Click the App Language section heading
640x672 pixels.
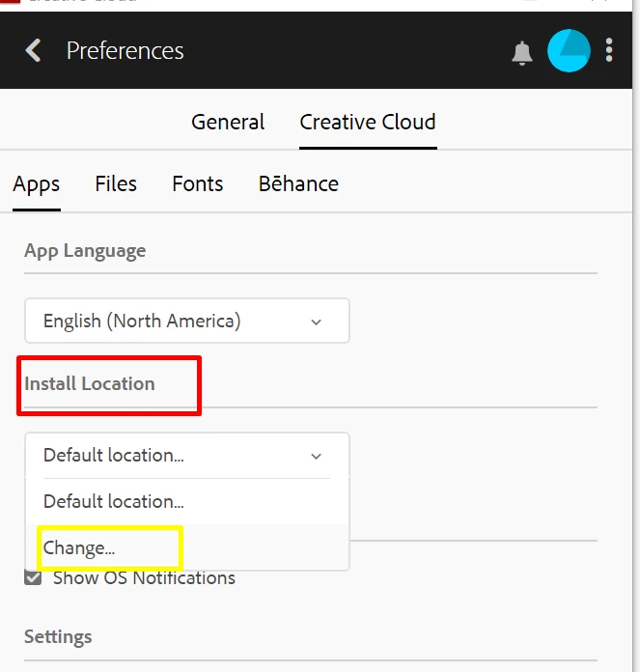(x=85, y=251)
